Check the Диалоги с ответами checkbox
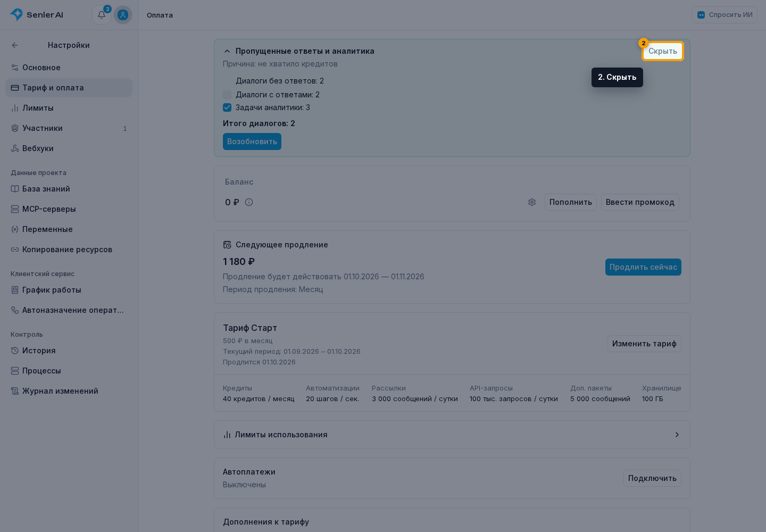766x532 pixels. pos(227,95)
